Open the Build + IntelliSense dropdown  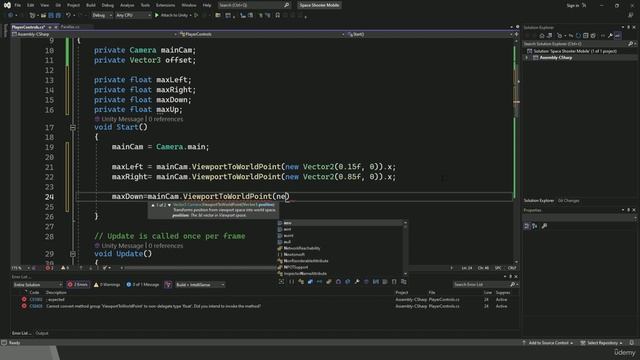click(x=200, y=284)
